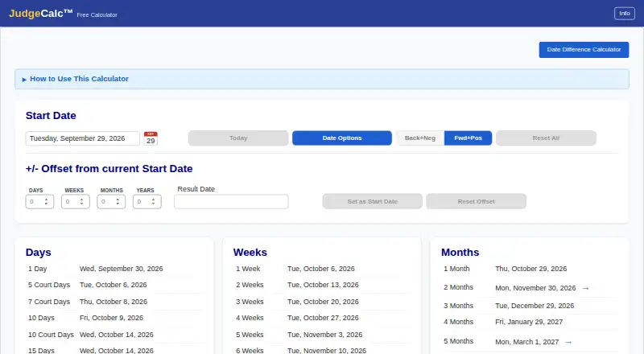The height and width of the screenshot is (354, 644).
Task: Click the Years offset stepper
Action: click(147, 202)
